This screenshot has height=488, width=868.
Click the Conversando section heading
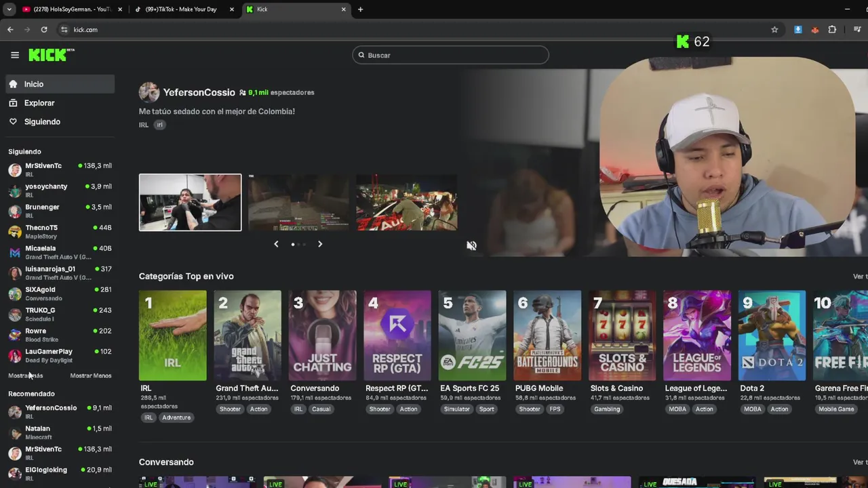click(x=166, y=462)
